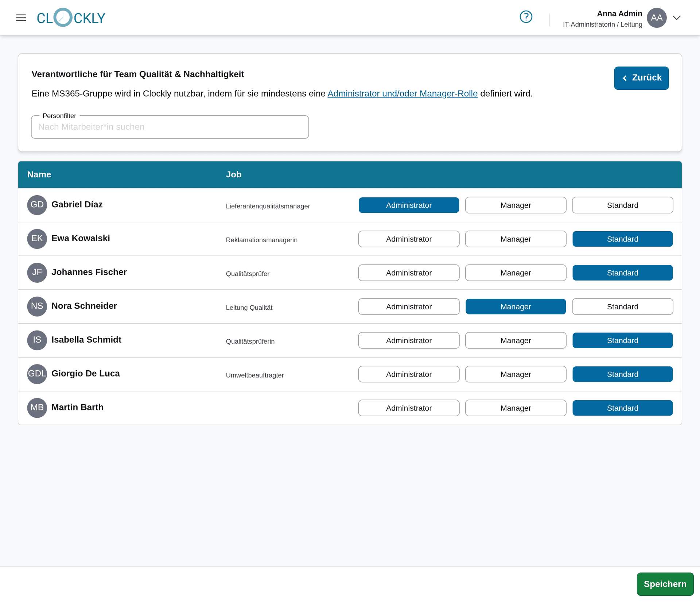Set Ewa Kowalski's role to Administrator
The image size is (700, 602).
[x=408, y=239]
